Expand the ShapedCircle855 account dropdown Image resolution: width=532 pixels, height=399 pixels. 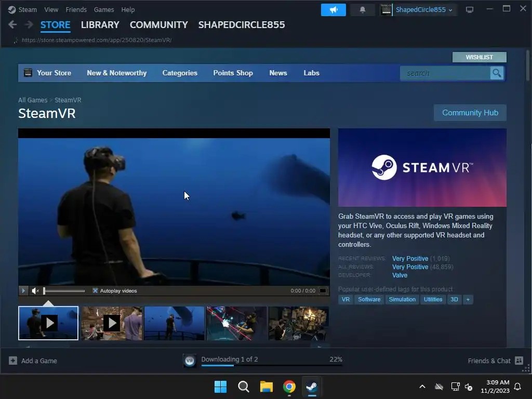(x=450, y=10)
